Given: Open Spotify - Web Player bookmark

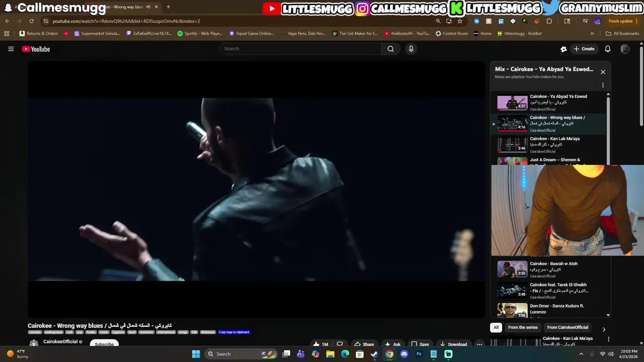Looking at the screenshot, I should pyautogui.click(x=200, y=34).
